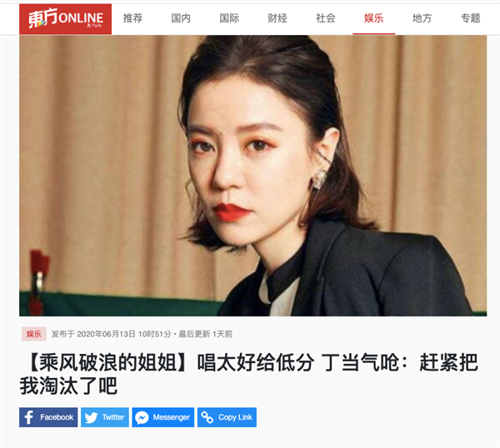The width and height of the screenshot is (500, 448).
Task: Click the pink 娱乐 category tag
Action: point(34,334)
